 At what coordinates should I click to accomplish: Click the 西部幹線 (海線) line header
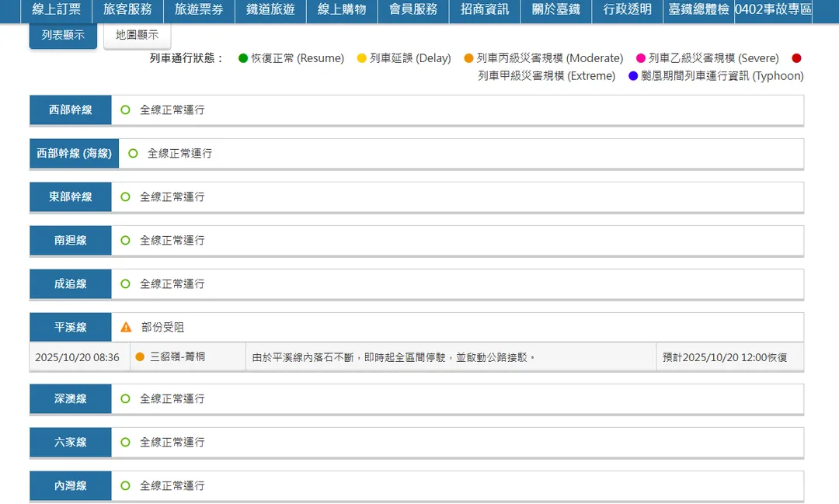pos(75,154)
